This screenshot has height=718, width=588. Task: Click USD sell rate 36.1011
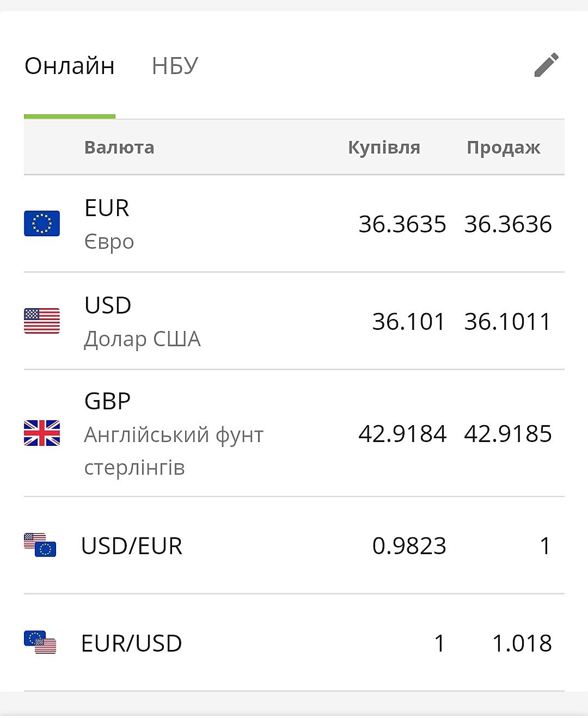coord(507,322)
